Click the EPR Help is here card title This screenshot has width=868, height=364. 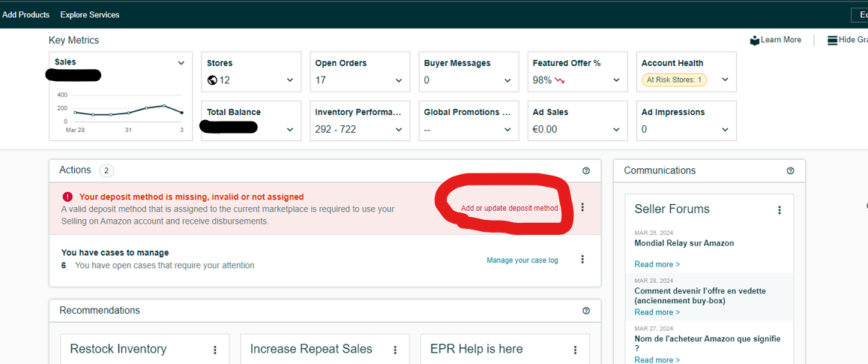pyautogui.click(x=476, y=349)
